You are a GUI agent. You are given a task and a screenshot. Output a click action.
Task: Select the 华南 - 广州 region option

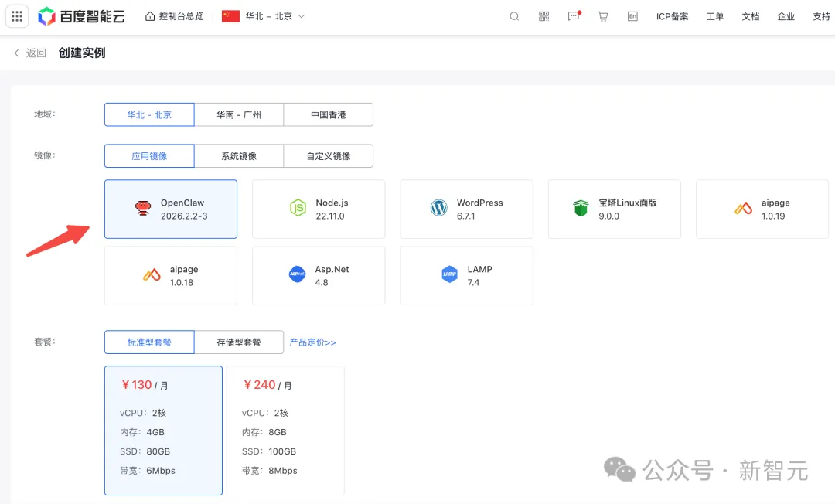click(239, 114)
